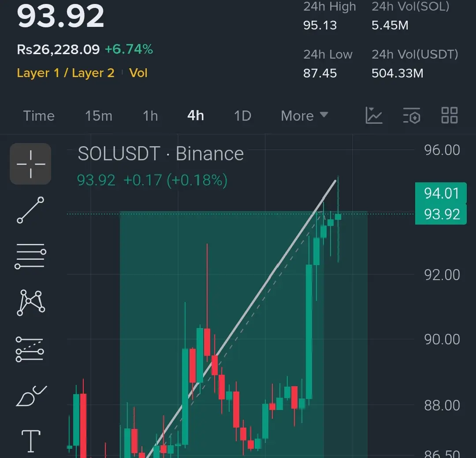The height and width of the screenshot is (458, 476).
Task: Click the 94.01 price label on axis
Action: tap(441, 193)
